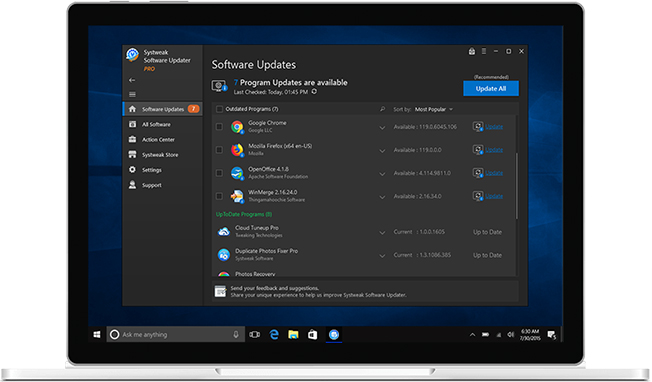Check the OpenOffice 4.1.8 checkbox
Image resolution: width=652 pixels, height=382 pixels.
219,173
